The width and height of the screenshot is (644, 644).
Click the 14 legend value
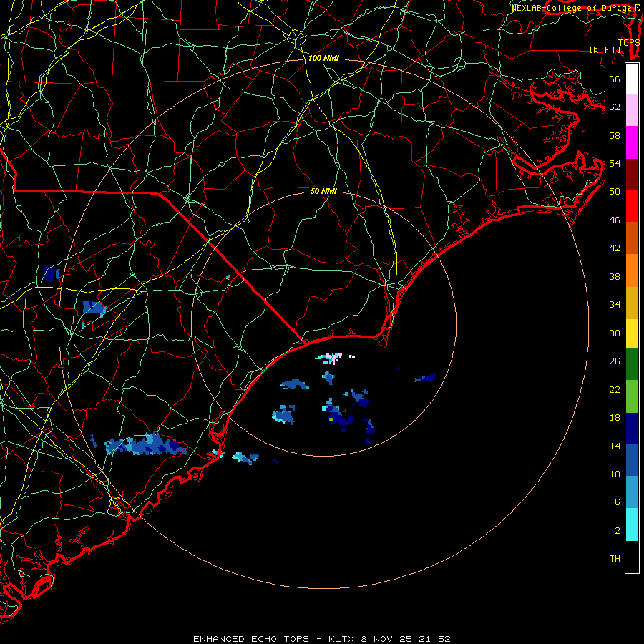click(x=615, y=446)
